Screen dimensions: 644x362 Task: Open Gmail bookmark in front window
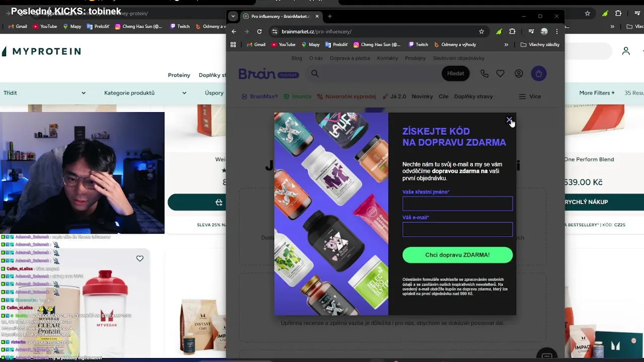(x=256, y=44)
